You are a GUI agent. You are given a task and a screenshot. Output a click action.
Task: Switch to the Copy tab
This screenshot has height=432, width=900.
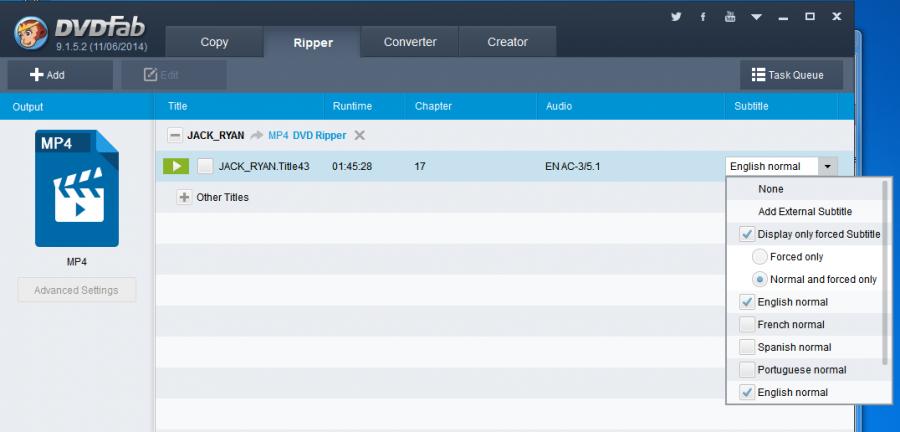[x=214, y=42]
